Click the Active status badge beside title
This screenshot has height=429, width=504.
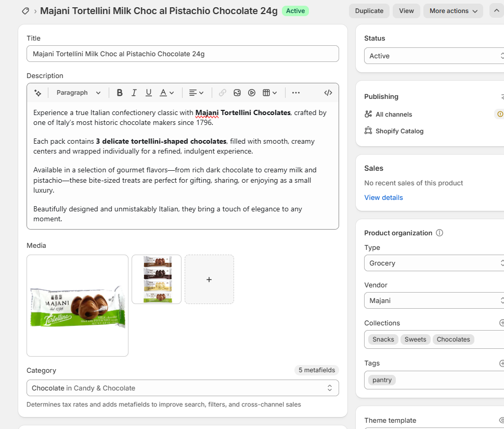(295, 11)
